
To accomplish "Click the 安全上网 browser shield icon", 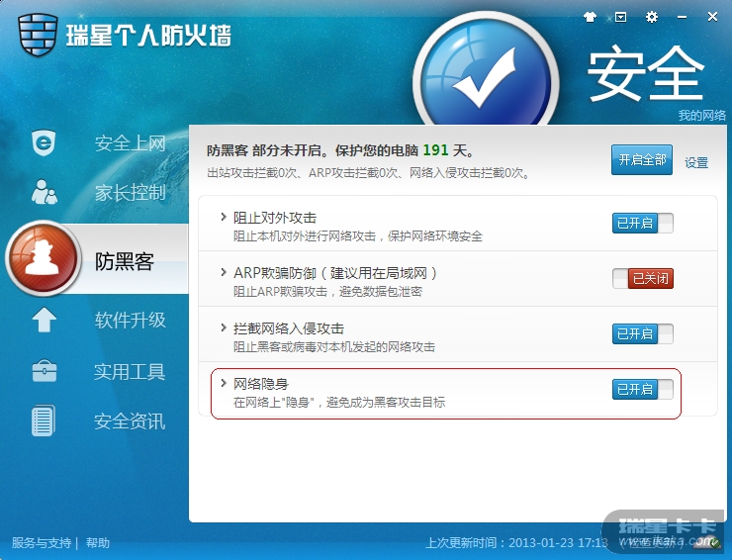I will [44, 142].
